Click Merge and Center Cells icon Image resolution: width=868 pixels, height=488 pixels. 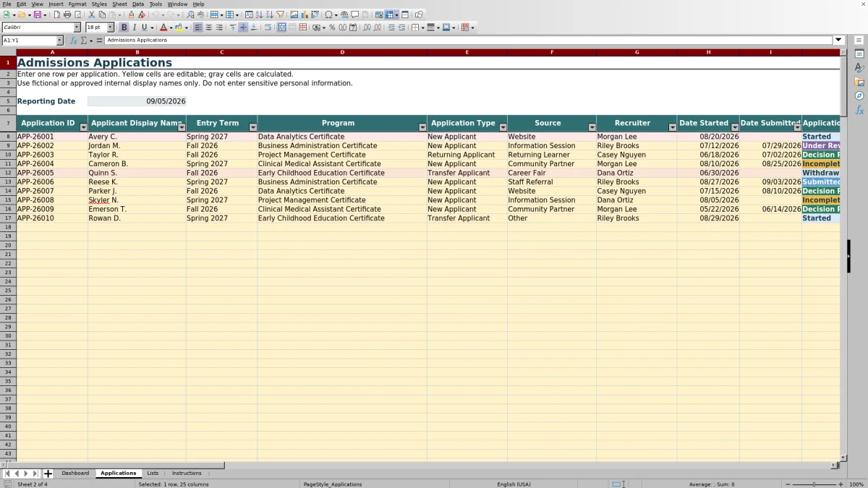coord(281,27)
